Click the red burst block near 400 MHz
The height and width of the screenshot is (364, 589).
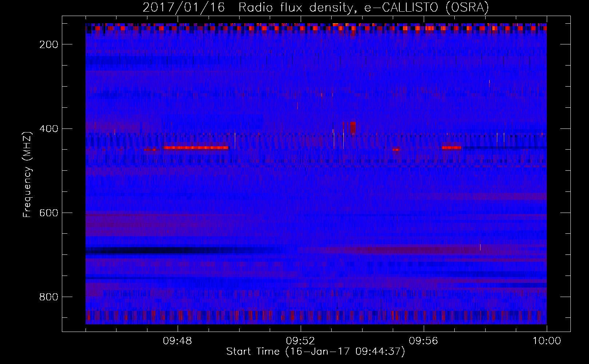(x=352, y=128)
